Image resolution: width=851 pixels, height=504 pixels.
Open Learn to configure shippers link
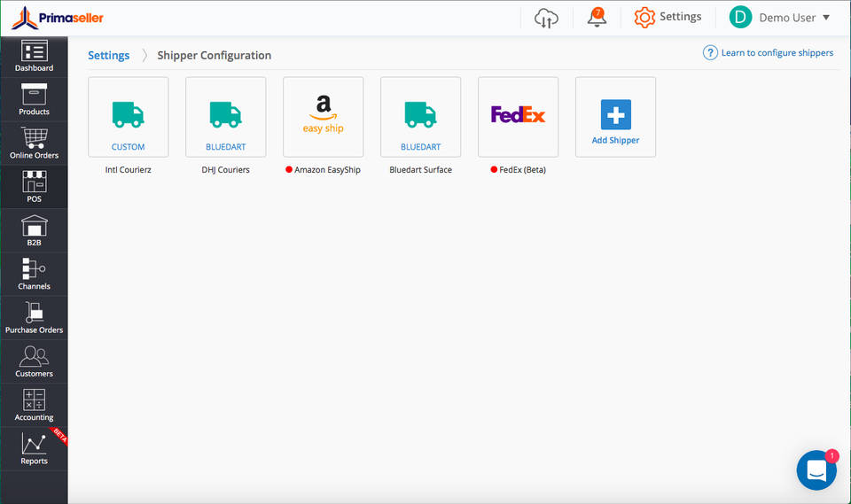768,53
